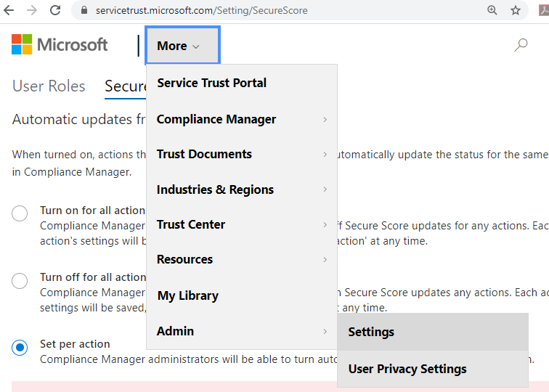Select Turn on for all actions radio
Screen dimensions: 549x392
pos(20,213)
